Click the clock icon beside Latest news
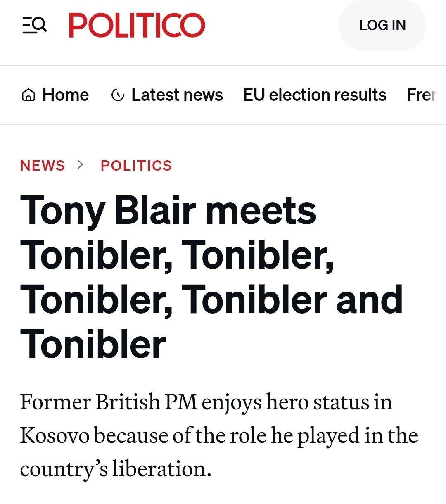Image resolution: width=446 pixels, height=504 pixels. (x=118, y=95)
